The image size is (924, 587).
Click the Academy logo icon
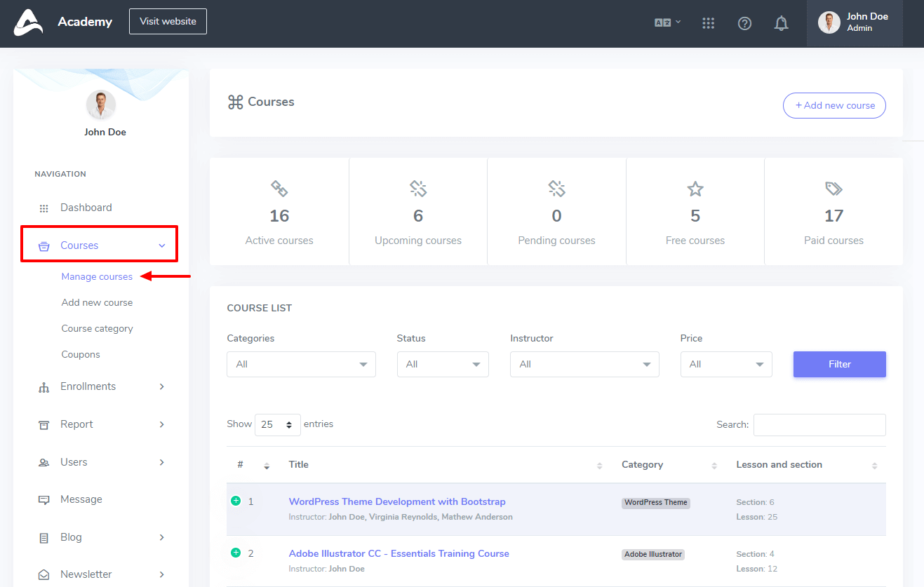28,22
